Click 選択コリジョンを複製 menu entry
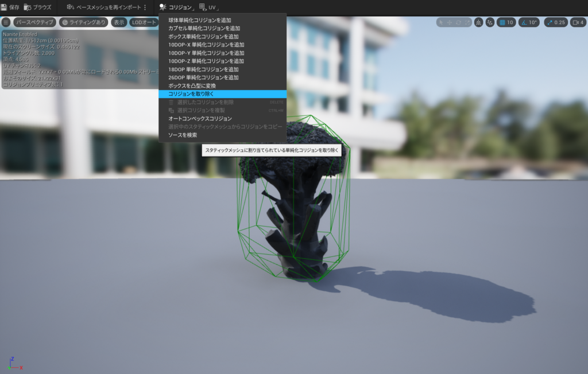Screen dimensions: 588x374 tap(222, 111)
